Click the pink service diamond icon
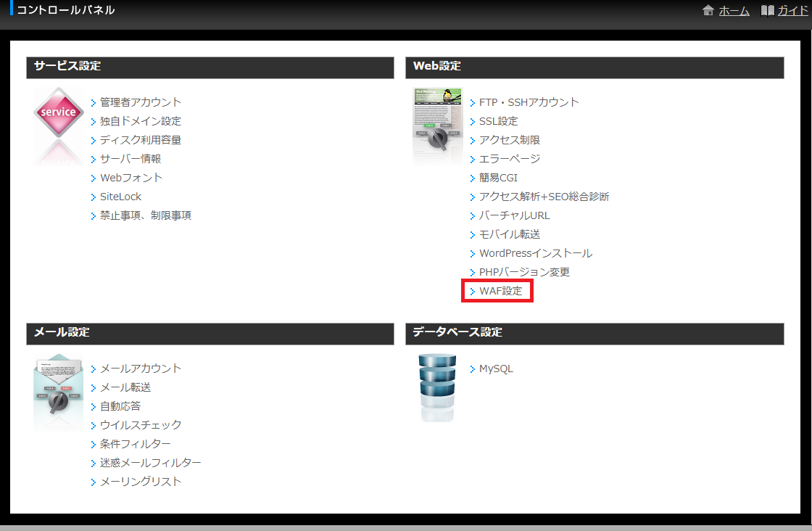The width and height of the screenshot is (812, 531). (x=59, y=112)
